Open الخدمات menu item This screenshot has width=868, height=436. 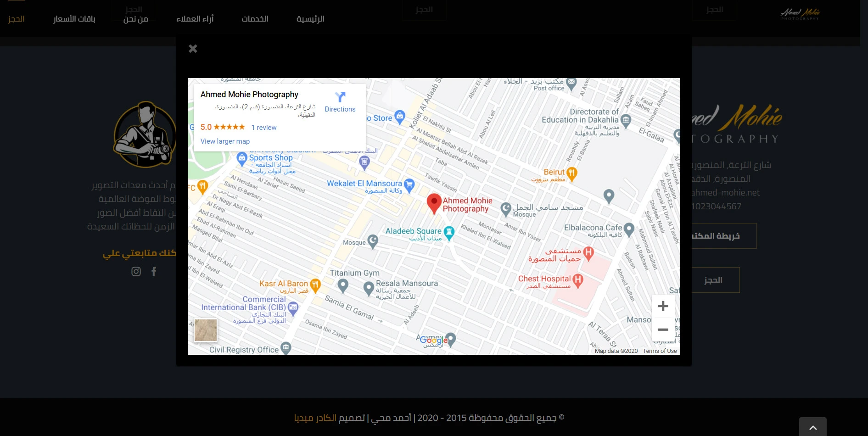[255, 19]
